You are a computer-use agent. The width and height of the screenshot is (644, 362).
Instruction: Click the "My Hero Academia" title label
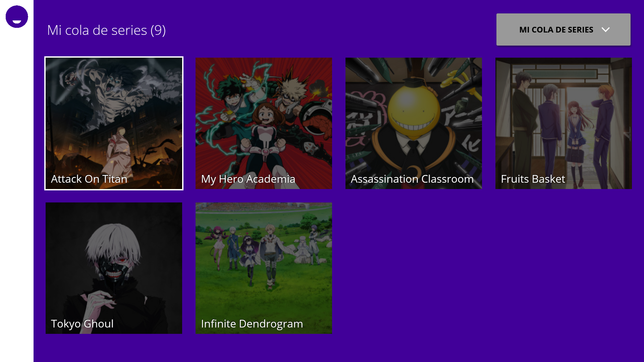click(248, 179)
